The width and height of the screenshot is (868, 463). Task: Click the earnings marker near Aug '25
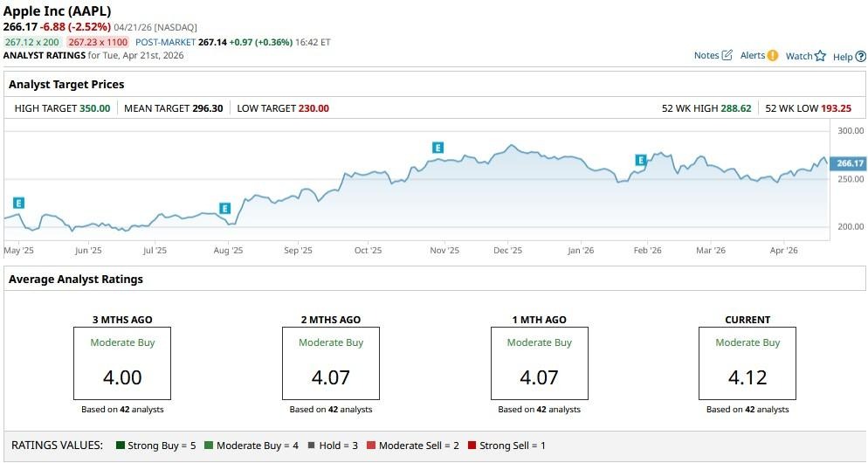click(224, 208)
